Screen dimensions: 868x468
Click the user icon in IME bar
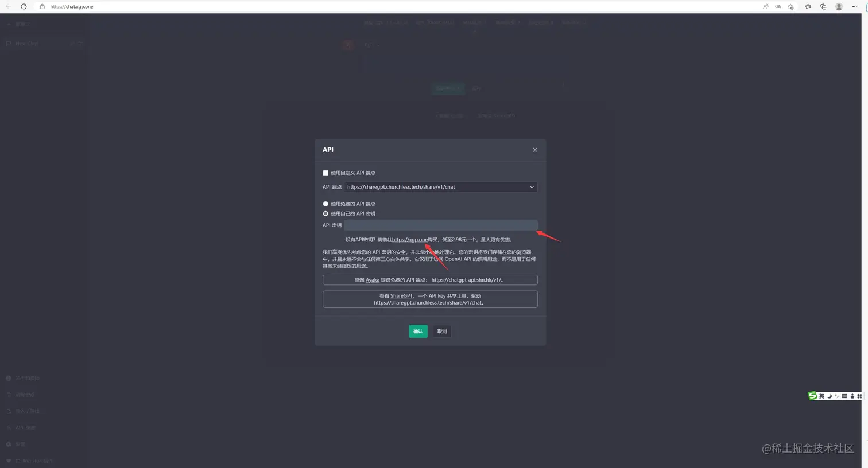[852, 396]
